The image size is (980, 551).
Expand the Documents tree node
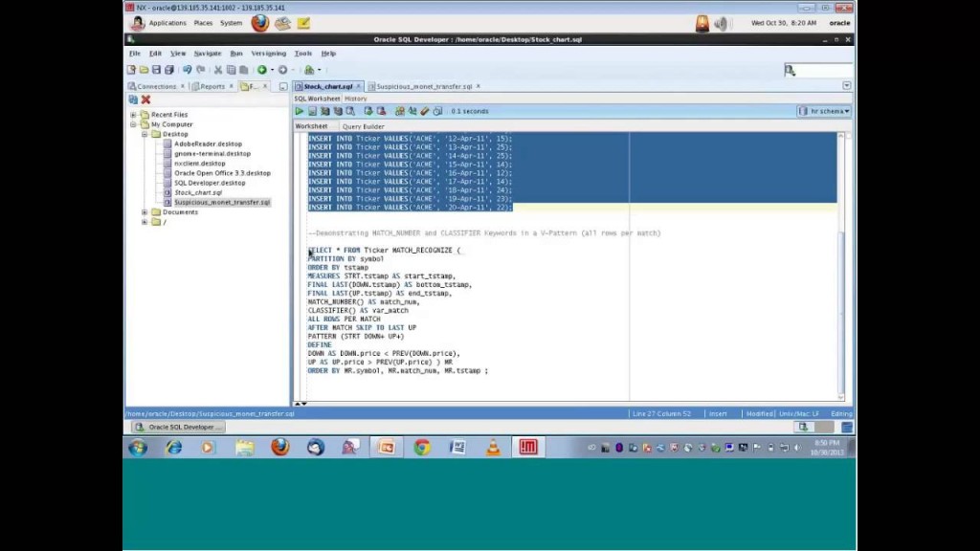pyautogui.click(x=145, y=211)
